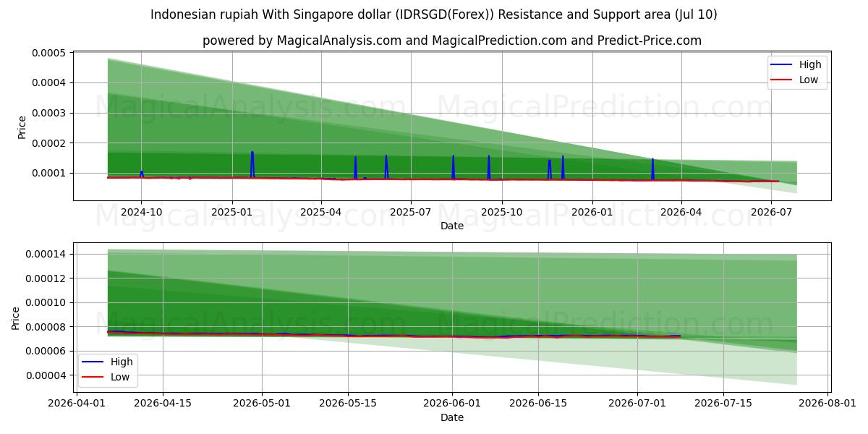Click the 2024-10 x-axis tick label
This screenshot has height=434, width=868.
pos(141,213)
